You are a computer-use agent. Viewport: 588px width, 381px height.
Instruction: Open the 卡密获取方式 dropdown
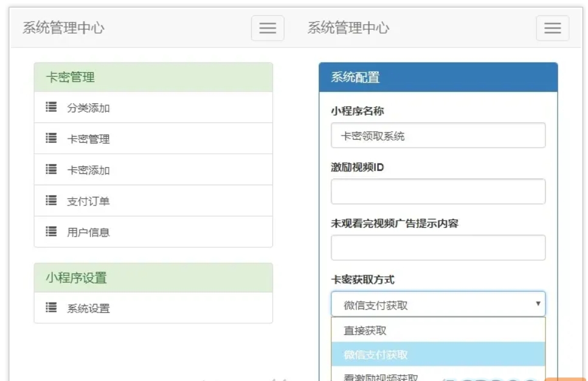(x=438, y=304)
